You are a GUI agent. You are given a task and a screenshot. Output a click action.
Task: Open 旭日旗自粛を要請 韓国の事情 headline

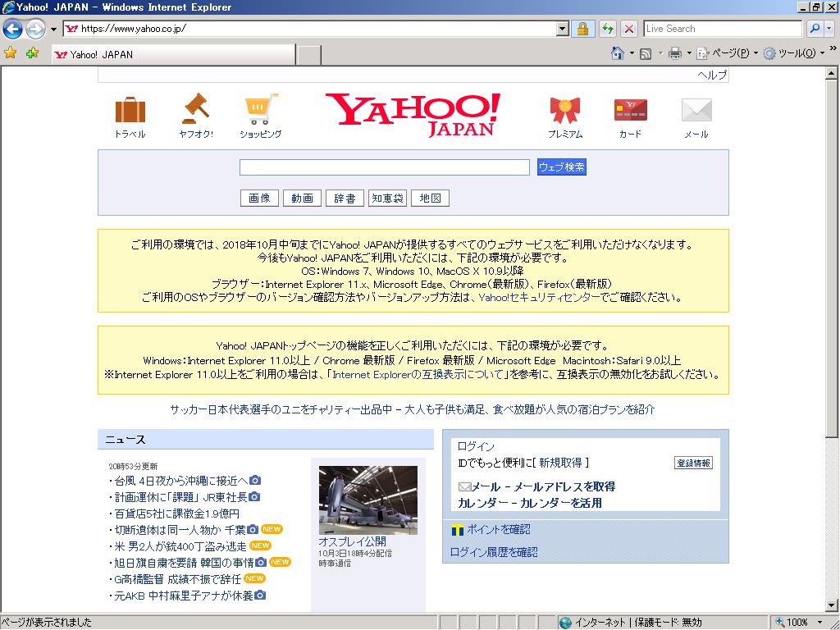pos(184,563)
